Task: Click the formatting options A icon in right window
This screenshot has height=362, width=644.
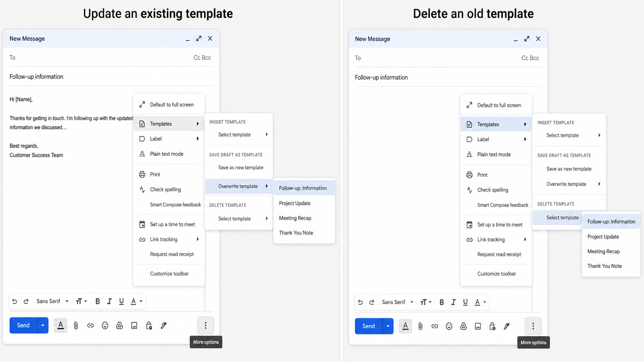Action: pyautogui.click(x=405, y=326)
